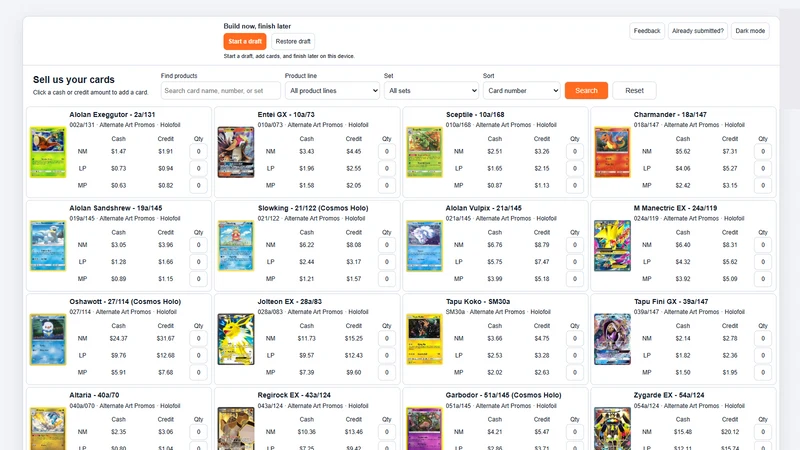Screen dimensions: 800x450
Task: Click Slowking NM quantity field
Action: [387, 245]
